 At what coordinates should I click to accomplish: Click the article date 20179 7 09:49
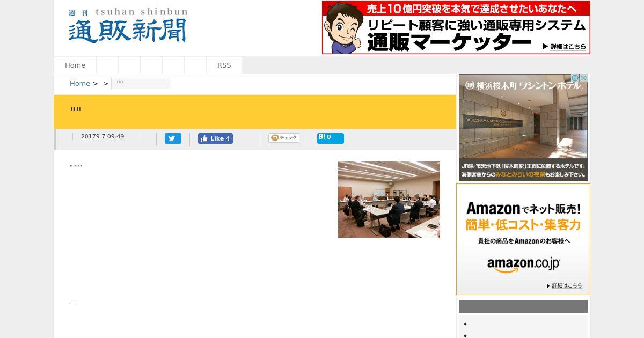point(103,137)
